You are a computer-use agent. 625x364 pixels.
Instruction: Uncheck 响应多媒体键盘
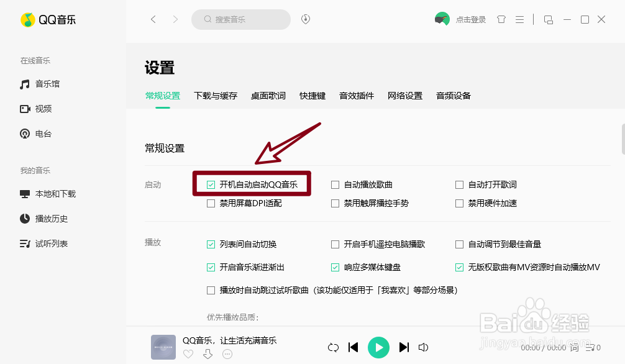tap(335, 268)
